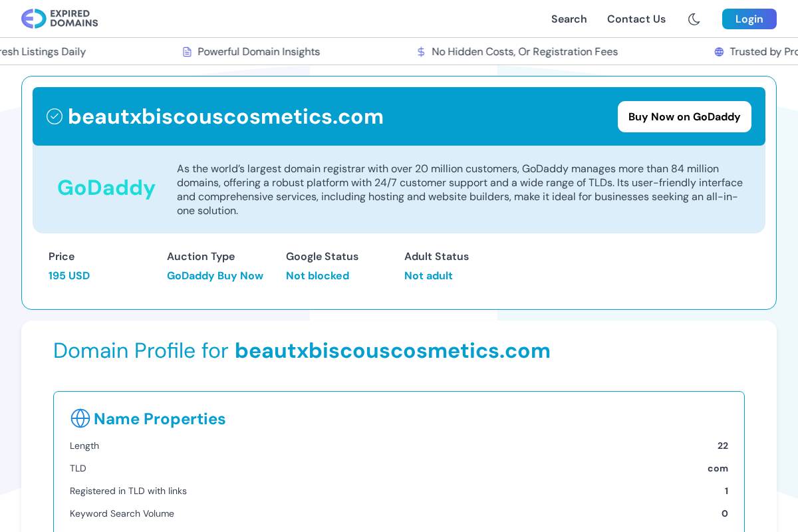The width and height of the screenshot is (798, 532).
Task: Click the GoDaddy Buy Now auction type link
Action: (x=215, y=275)
